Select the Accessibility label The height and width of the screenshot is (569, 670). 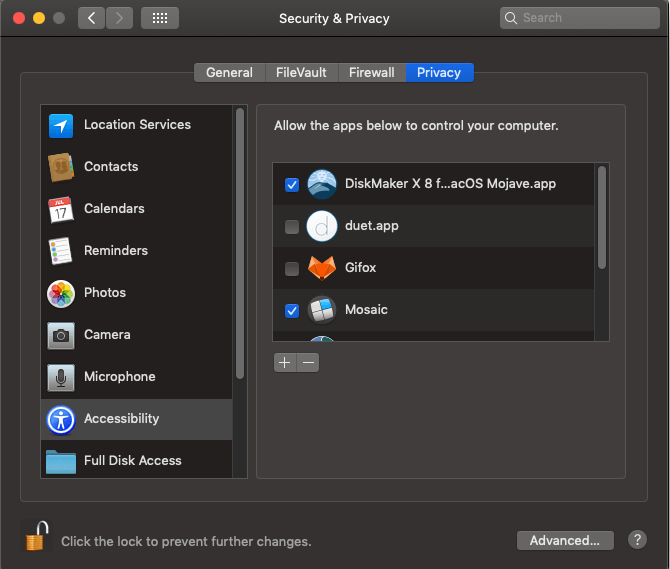[121, 418]
